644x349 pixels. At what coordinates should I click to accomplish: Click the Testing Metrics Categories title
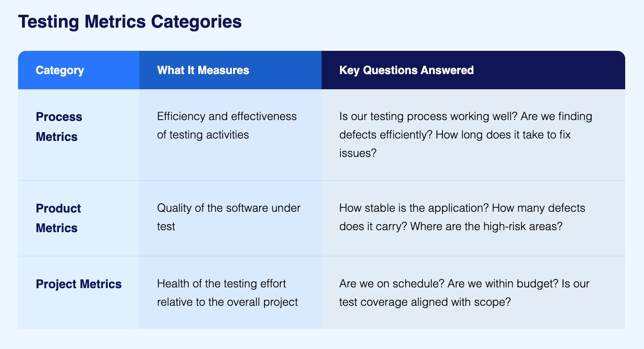[130, 22]
